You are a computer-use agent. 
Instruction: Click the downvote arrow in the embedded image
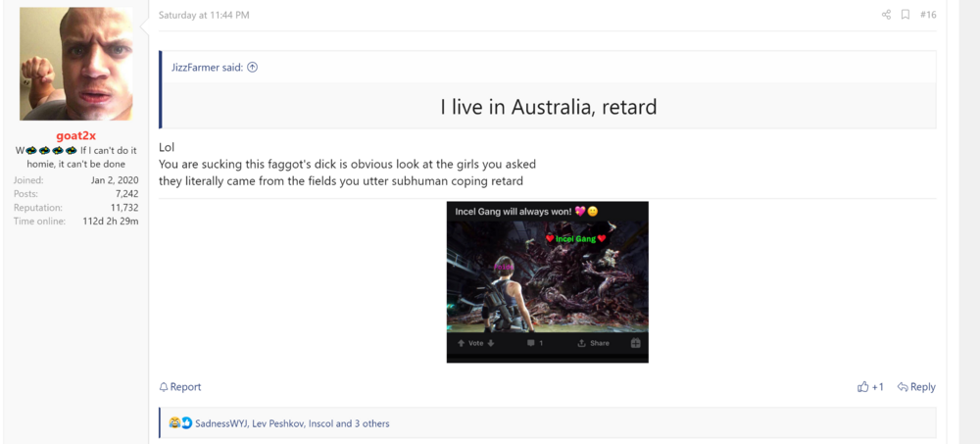click(x=492, y=343)
